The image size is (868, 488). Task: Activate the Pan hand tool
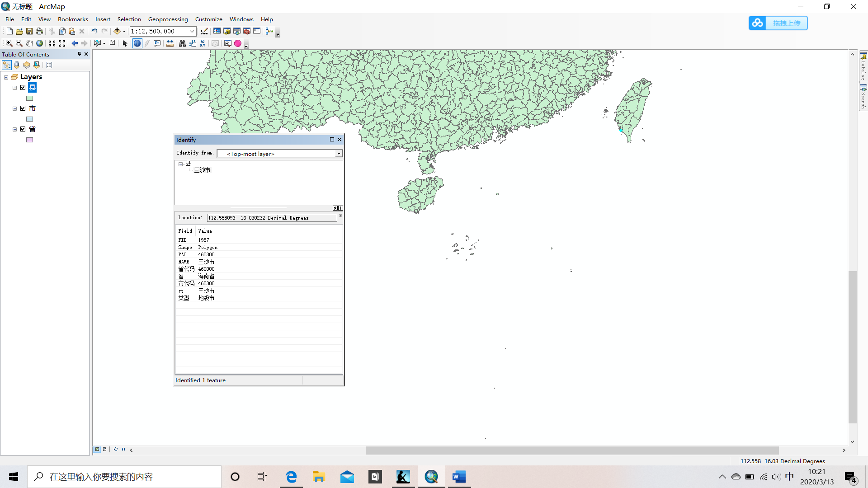point(29,43)
